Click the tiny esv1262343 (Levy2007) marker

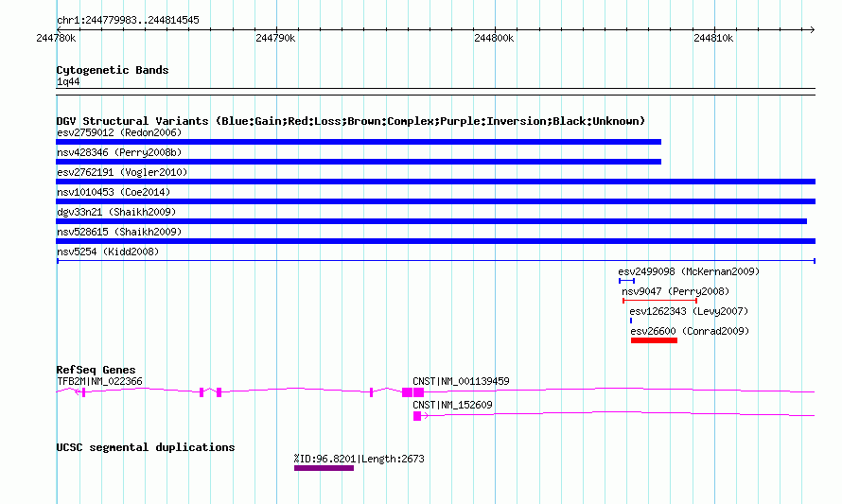coord(631,321)
